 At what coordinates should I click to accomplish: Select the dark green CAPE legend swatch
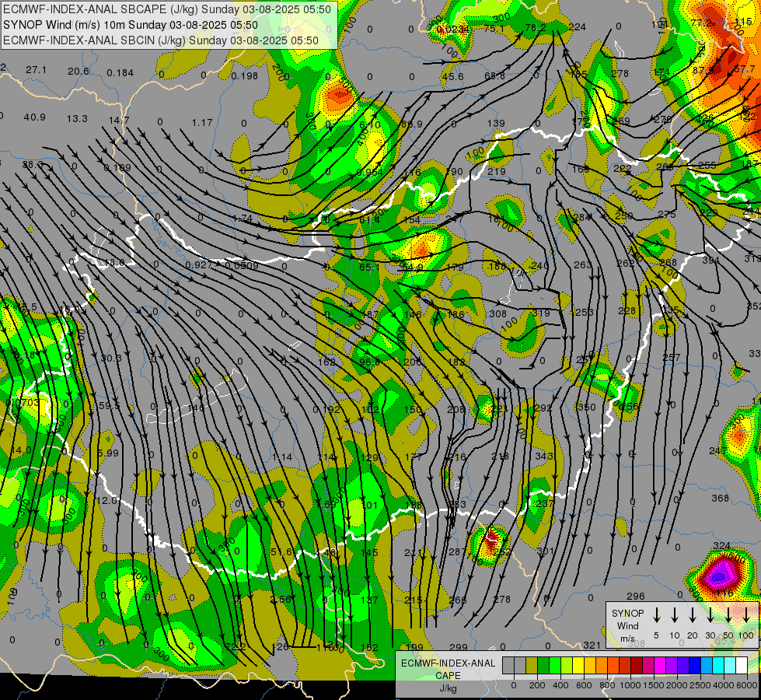point(543,666)
